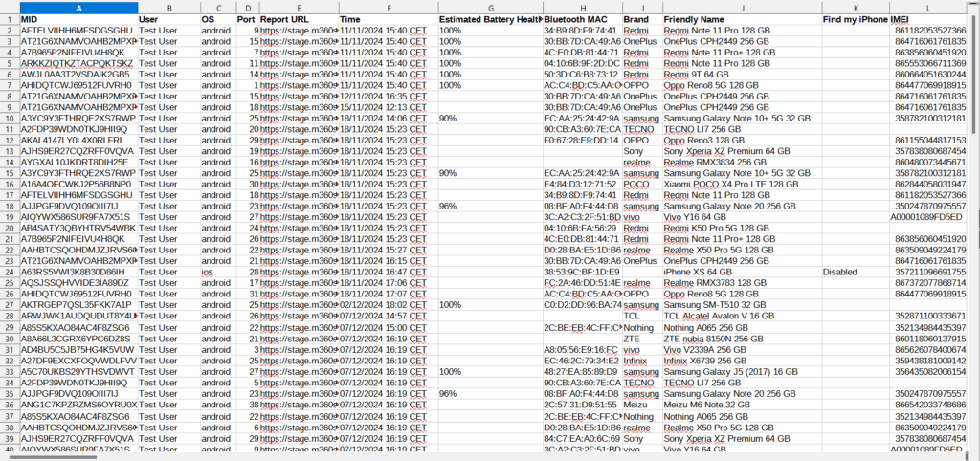Select 'Redmi K50 Pro 5G 128 GB' cell
This screenshot has height=461, width=980.
(x=742, y=228)
